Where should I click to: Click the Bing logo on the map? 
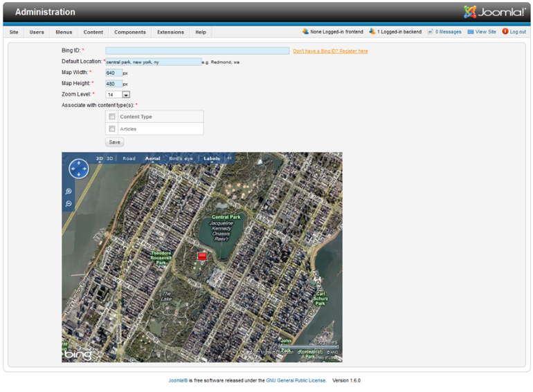pos(78,355)
